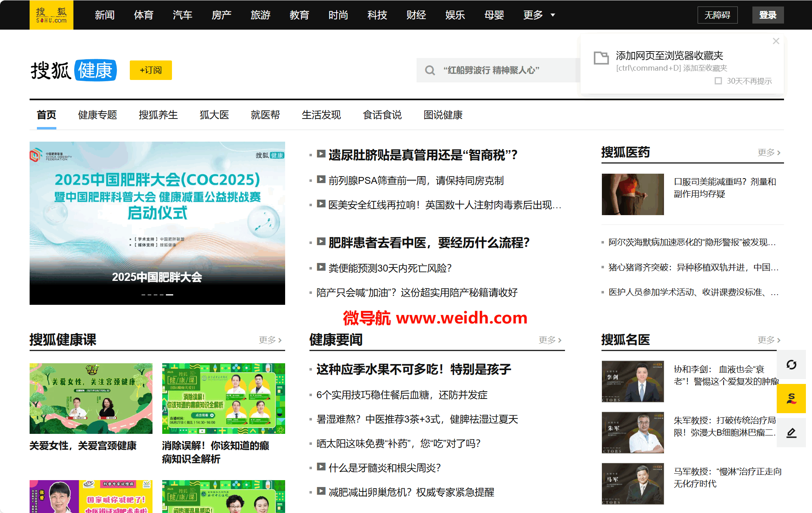Switch to the 食话食说 tab
Image resolution: width=812 pixels, height=513 pixels.
point(382,115)
